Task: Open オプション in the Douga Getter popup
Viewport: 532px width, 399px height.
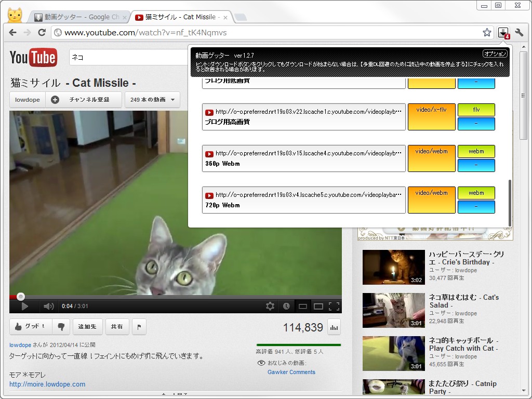Action: point(495,53)
